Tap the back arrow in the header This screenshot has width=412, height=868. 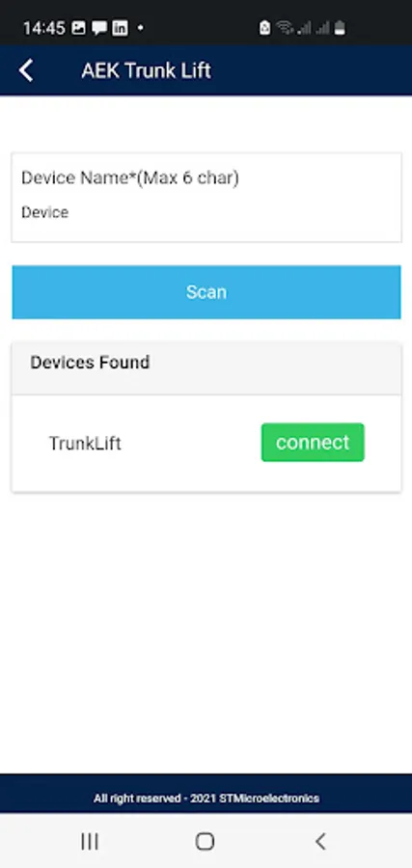pos(26,70)
